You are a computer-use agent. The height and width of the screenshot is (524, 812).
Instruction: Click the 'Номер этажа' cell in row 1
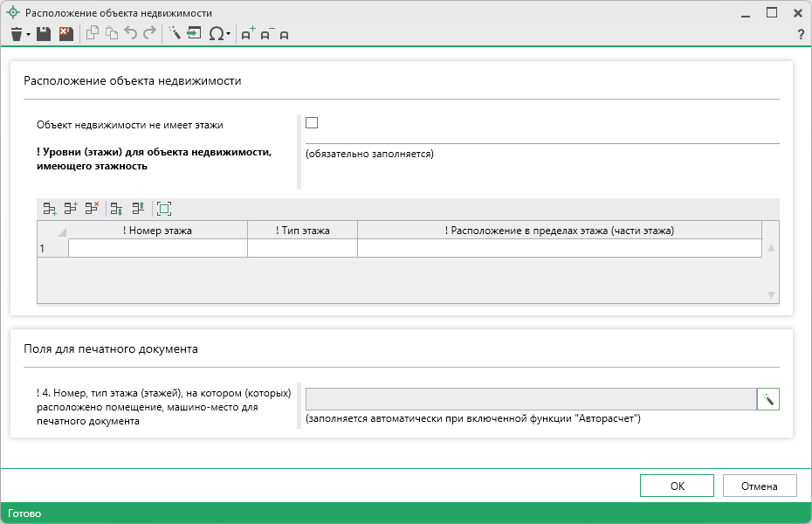click(157, 249)
